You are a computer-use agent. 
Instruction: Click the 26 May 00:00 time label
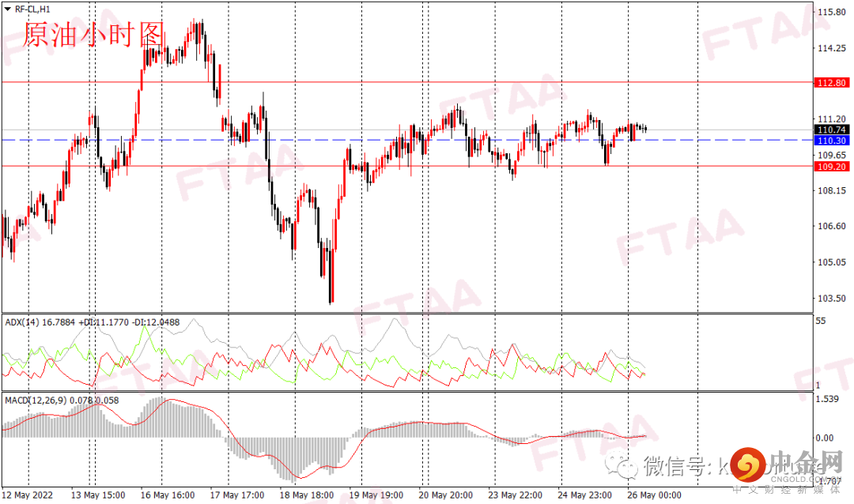click(654, 495)
